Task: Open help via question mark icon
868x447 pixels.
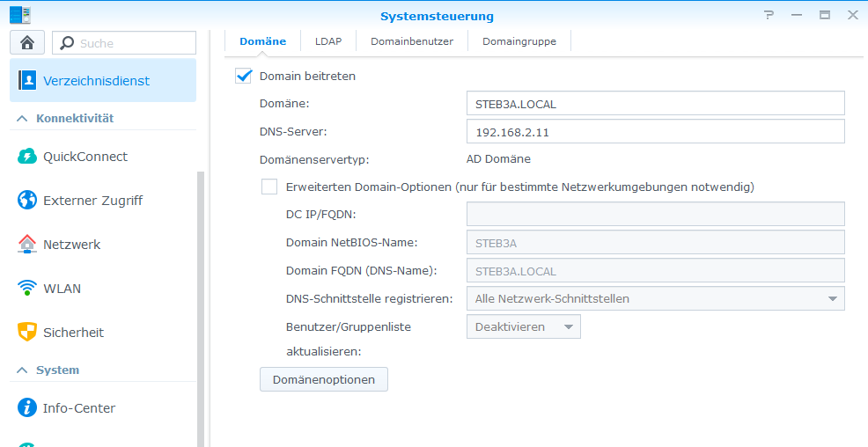Action: pyautogui.click(x=769, y=16)
